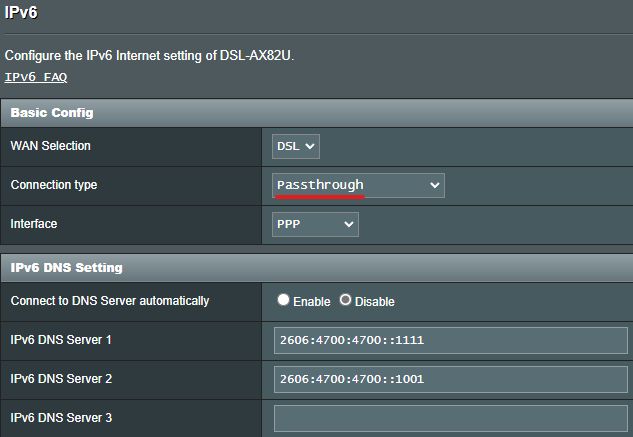The height and width of the screenshot is (437, 633).
Task: Expand the Connection type Passthrough dropdown
Action: (359, 185)
